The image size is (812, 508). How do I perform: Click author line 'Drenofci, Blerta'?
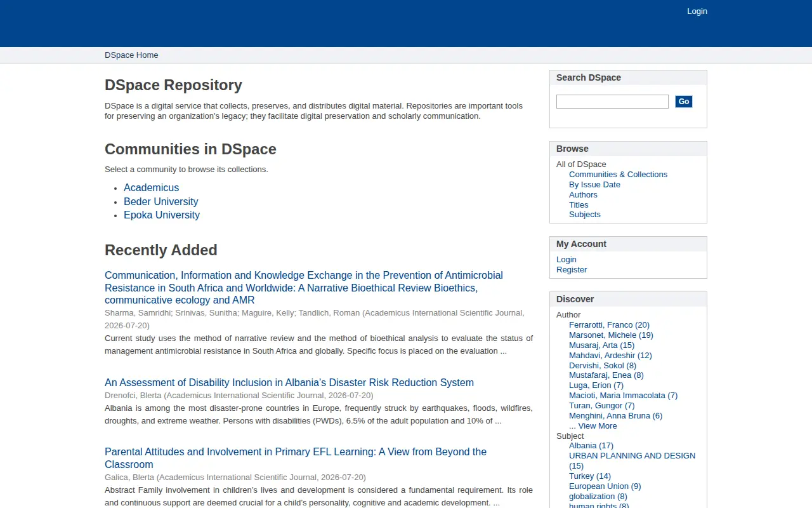pyautogui.click(x=133, y=396)
